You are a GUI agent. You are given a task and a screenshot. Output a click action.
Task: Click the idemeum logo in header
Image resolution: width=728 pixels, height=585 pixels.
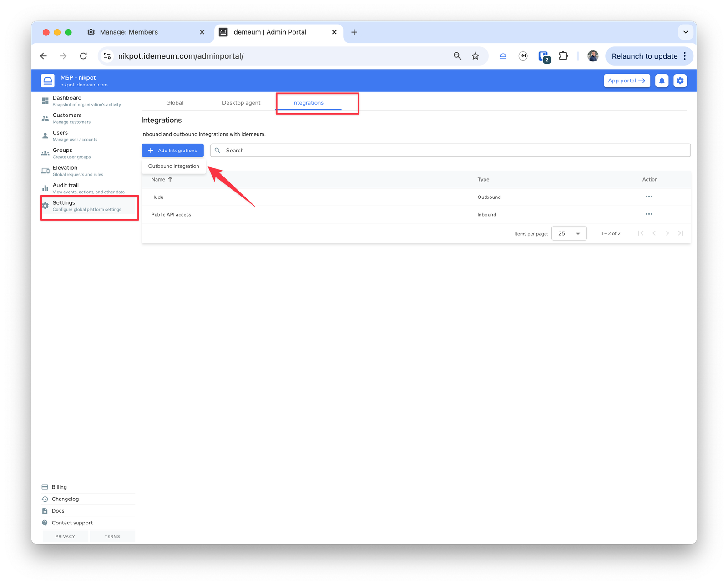[x=48, y=81]
